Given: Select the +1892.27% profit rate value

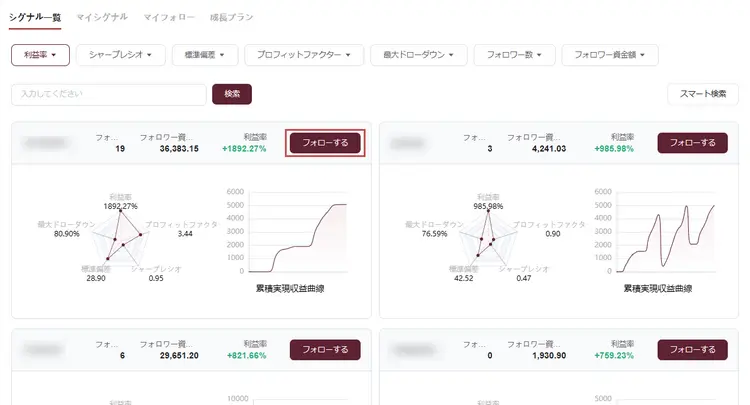Looking at the screenshot, I should click(244, 149).
